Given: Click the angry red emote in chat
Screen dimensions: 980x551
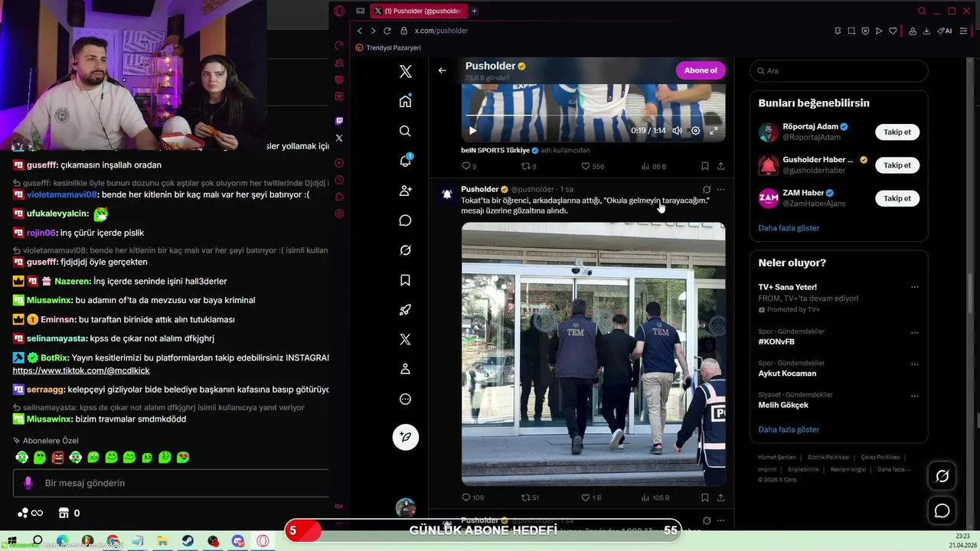Looking at the screenshot, I should [57, 458].
